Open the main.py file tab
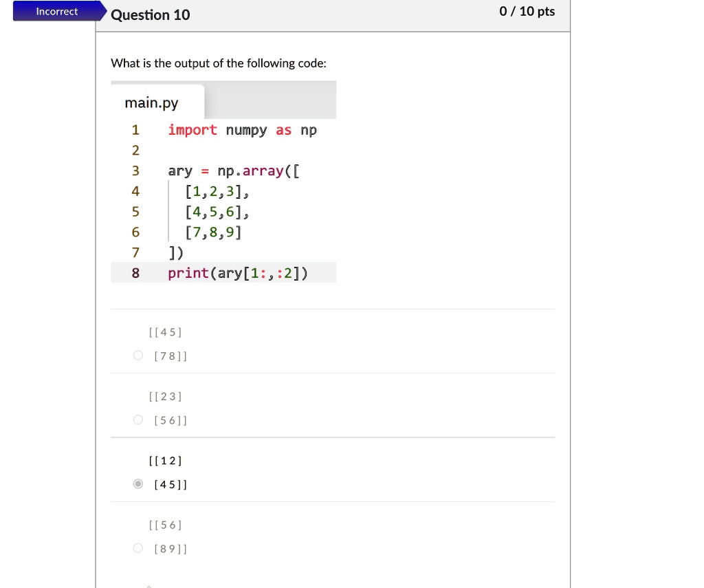 pyautogui.click(x=152, y=103)
